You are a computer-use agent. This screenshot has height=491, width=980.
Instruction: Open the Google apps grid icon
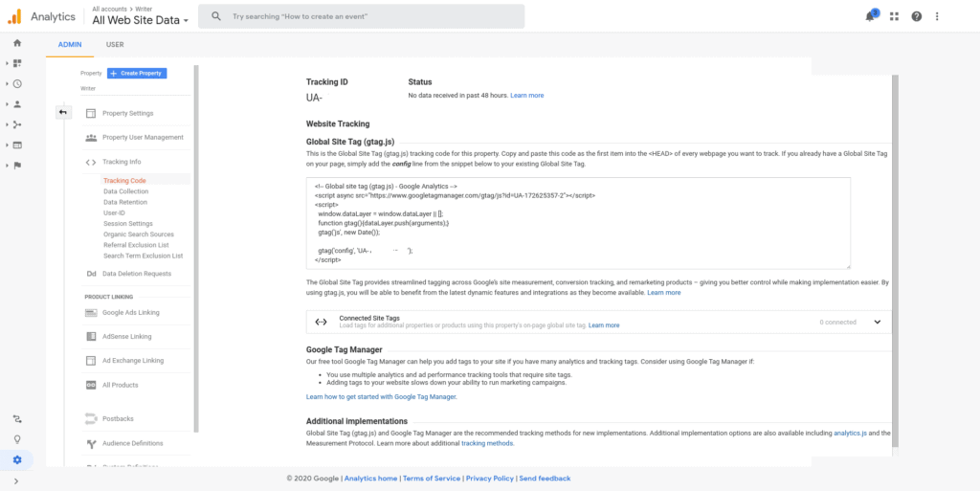pyautogui.click(x=894, y=16)
